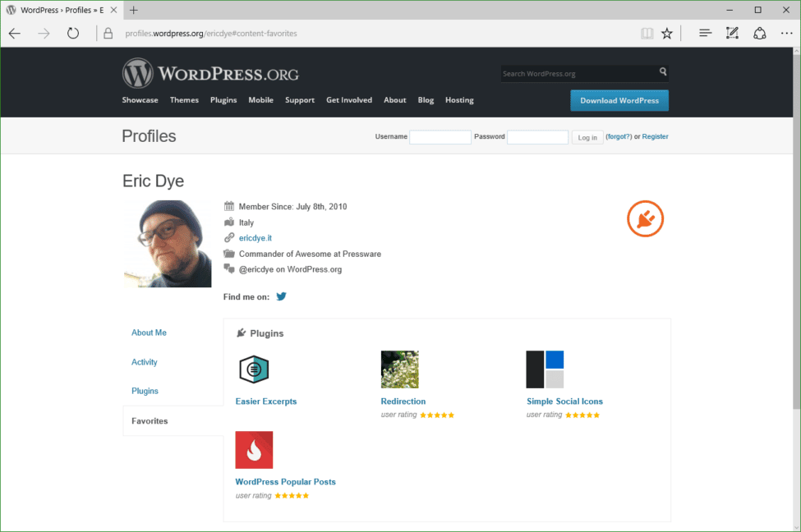Image resolution: width=801 pixels, height=532 pixels.
Task: Click the (forgot?) password link
Action: coord(619,136)
